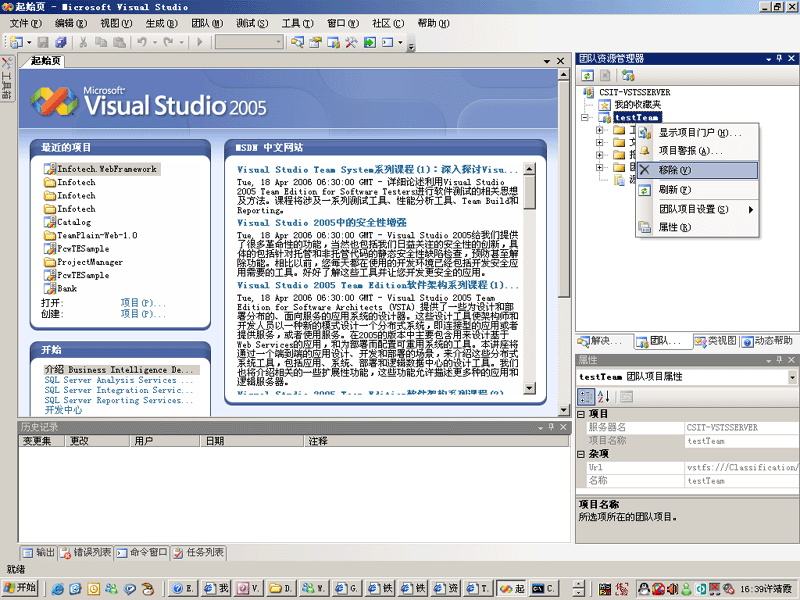Click the Cut scissors icon
Image resolution: width=800 pixels, height=600 pixels.
(x=83, y=42)
